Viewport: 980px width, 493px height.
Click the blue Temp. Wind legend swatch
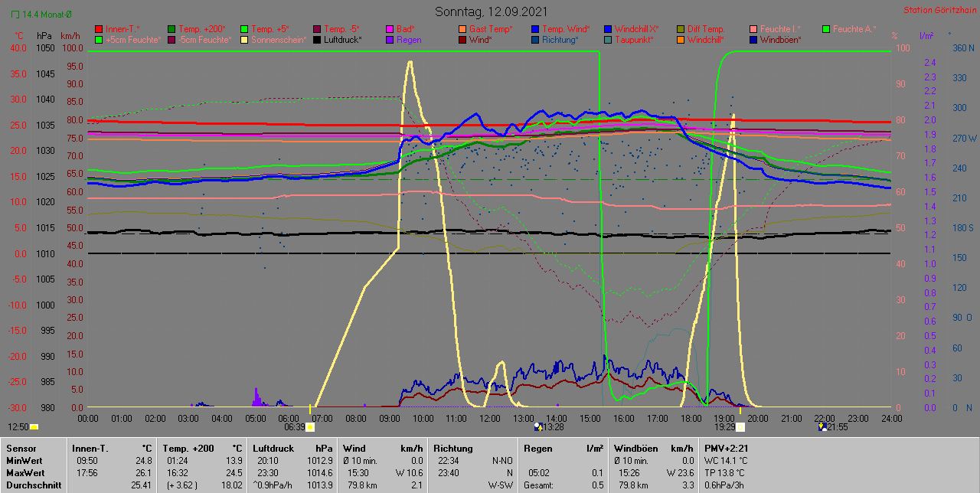coord(535,28)
